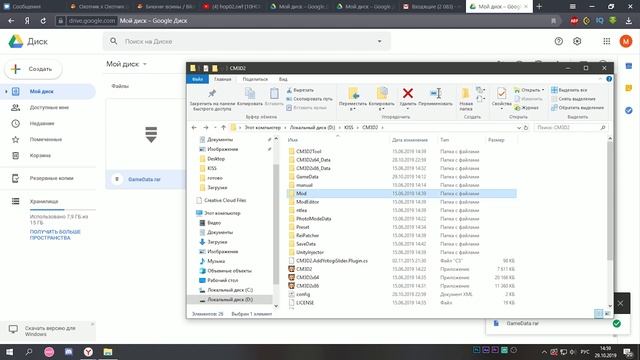640x360 pixels.
Task: Click the Создать button in Drive
Action: (33, 69)
